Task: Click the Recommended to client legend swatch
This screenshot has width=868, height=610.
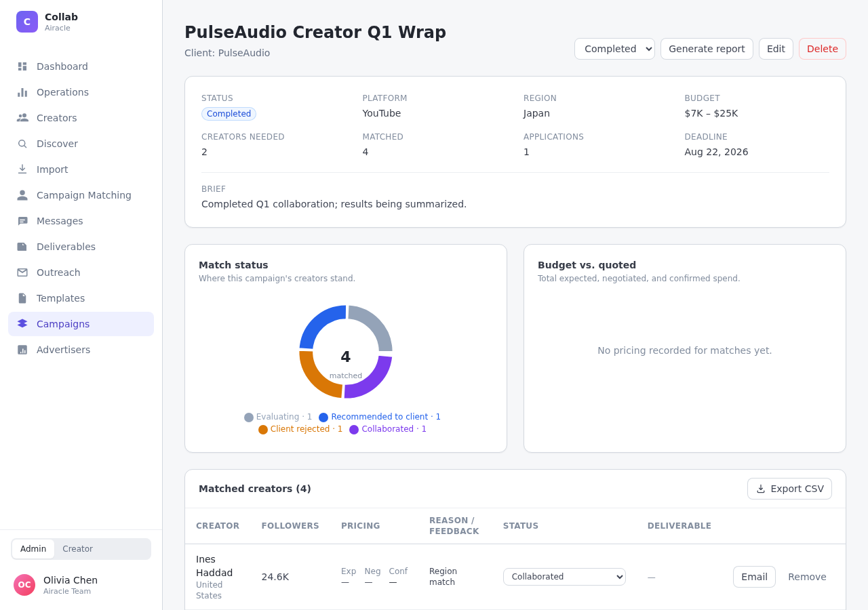Action: 323,418
